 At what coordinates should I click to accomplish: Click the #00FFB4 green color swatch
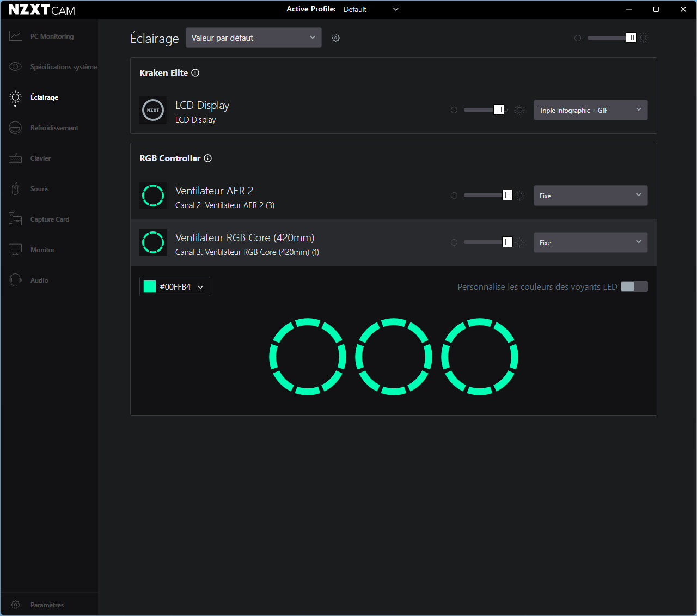[150, 286]
